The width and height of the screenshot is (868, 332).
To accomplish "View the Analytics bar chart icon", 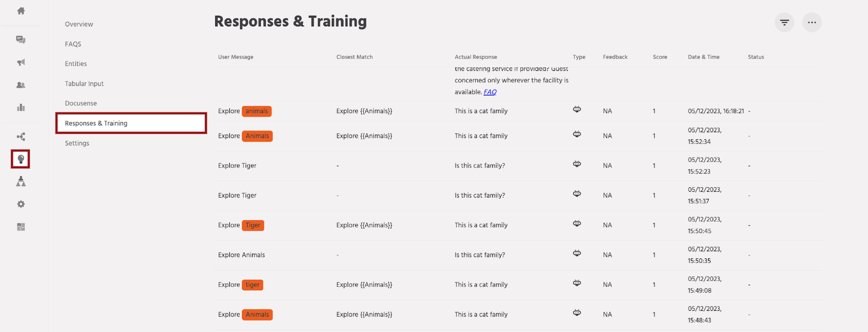I will pyautogui.click(x=21, y=107).
